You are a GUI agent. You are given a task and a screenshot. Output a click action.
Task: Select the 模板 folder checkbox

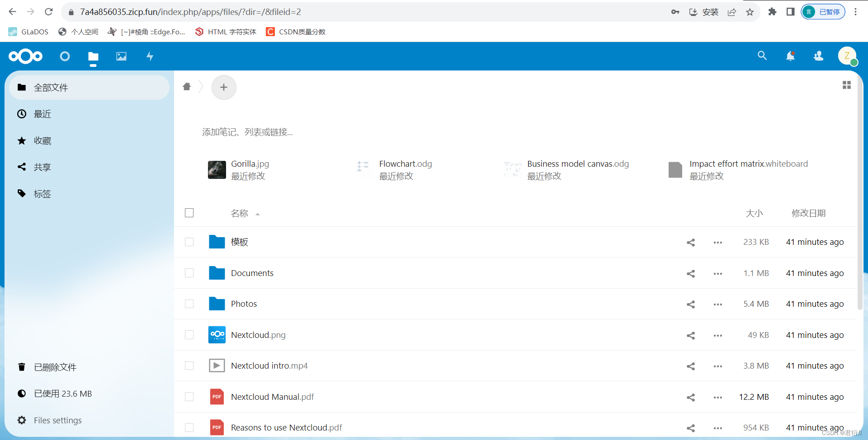tap(189, 242)
